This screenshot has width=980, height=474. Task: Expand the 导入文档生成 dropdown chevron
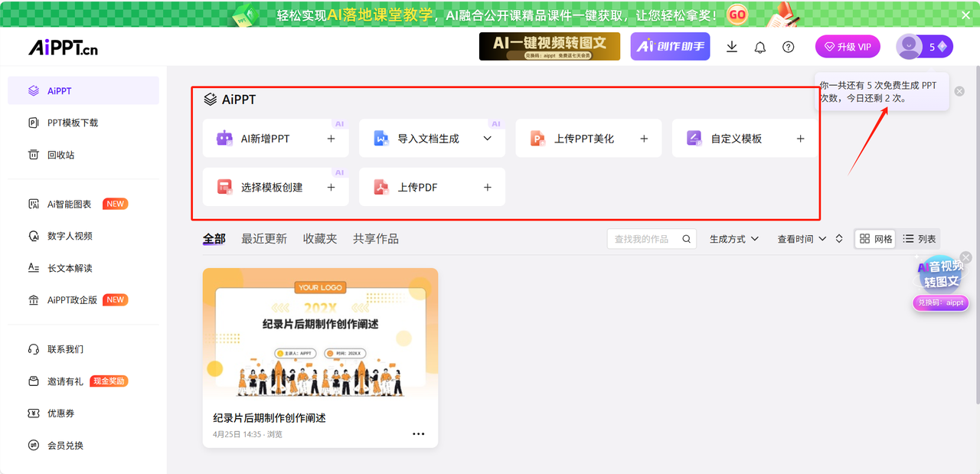tap(487, 139)
